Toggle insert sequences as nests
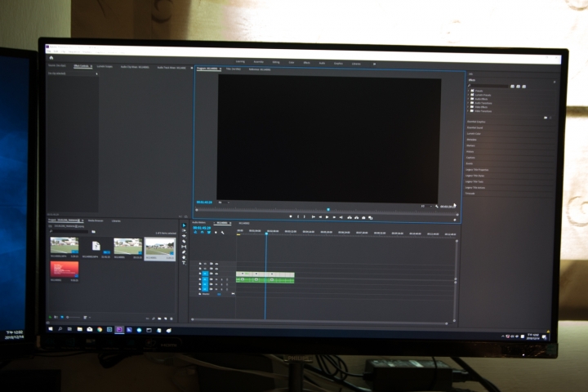Screen dimensions: 588x392 (x=195, y=233)
